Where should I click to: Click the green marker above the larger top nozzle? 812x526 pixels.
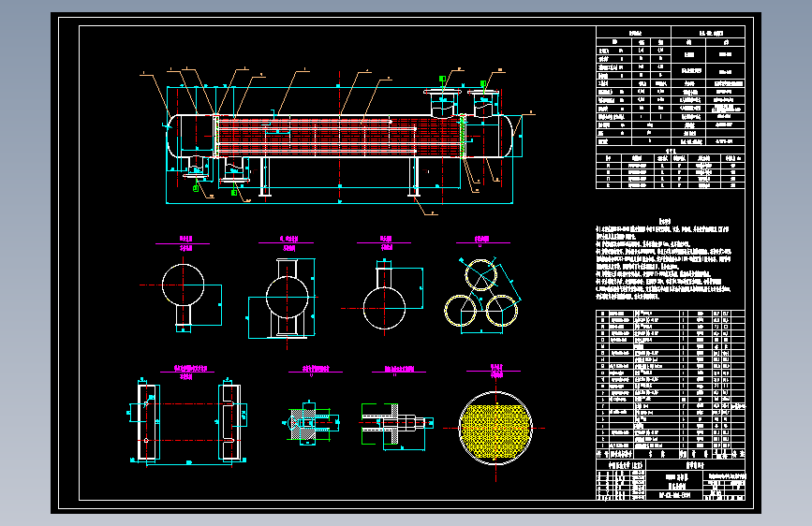(442, 79)
